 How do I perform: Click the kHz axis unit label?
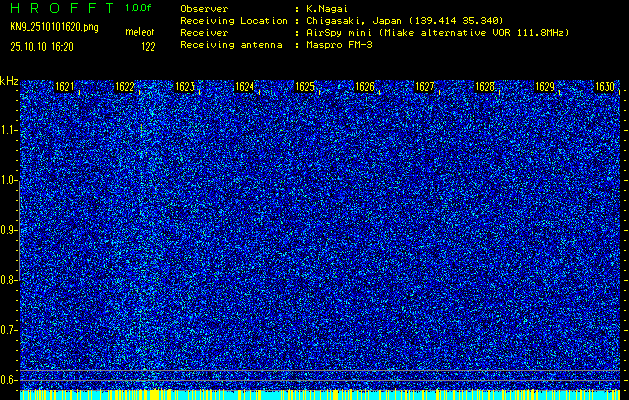point(9,80)
